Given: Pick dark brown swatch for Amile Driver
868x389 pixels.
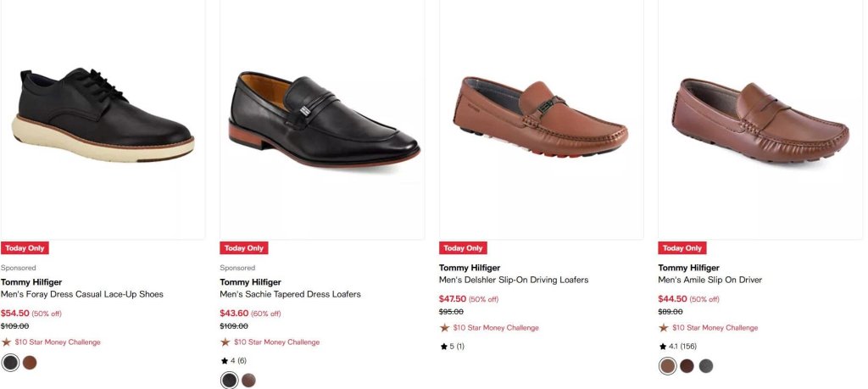Looking at the screenshot, I should pos(687,366).
